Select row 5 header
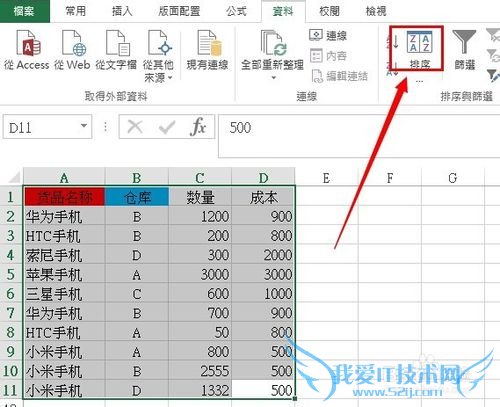This screenshot has width=500, height=407. click(x=11, y=274)
